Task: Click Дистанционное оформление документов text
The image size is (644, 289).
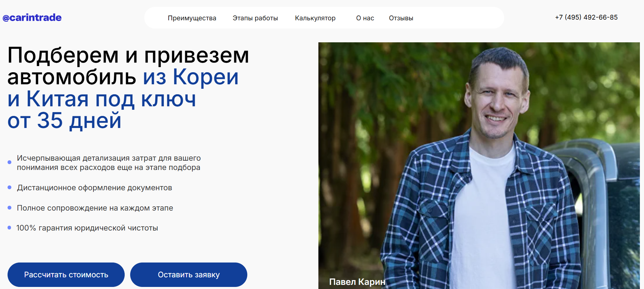Action: click(x=94, y=188)
